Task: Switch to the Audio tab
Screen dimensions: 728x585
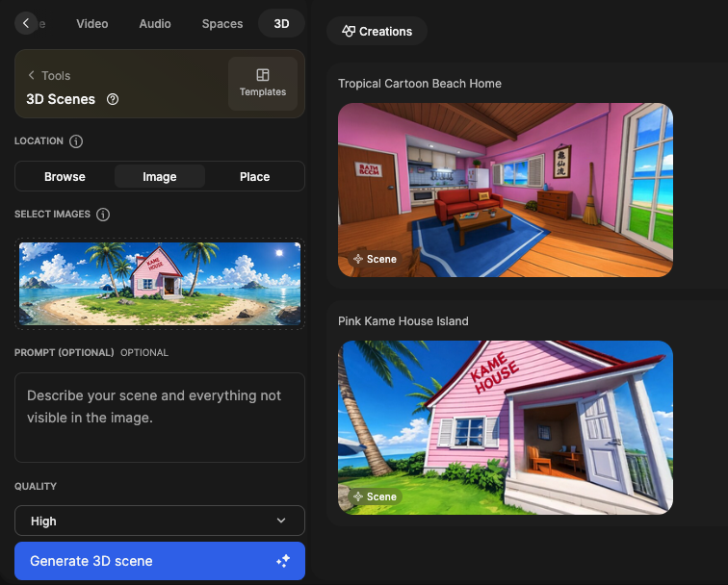Action: 155,24
